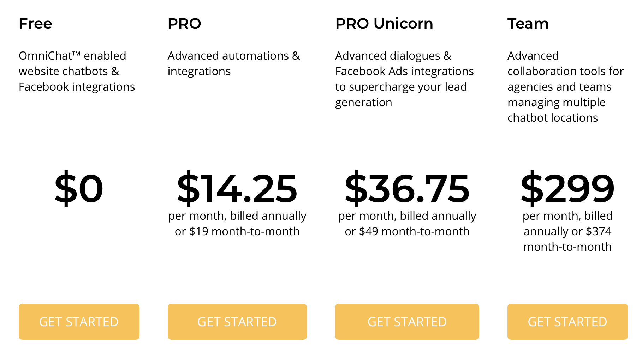Image resolution: width=642 pixels, height=364 pixels.
Task: Select the Team plan heading
Action: pyautogui.click(x=528, y=24)
